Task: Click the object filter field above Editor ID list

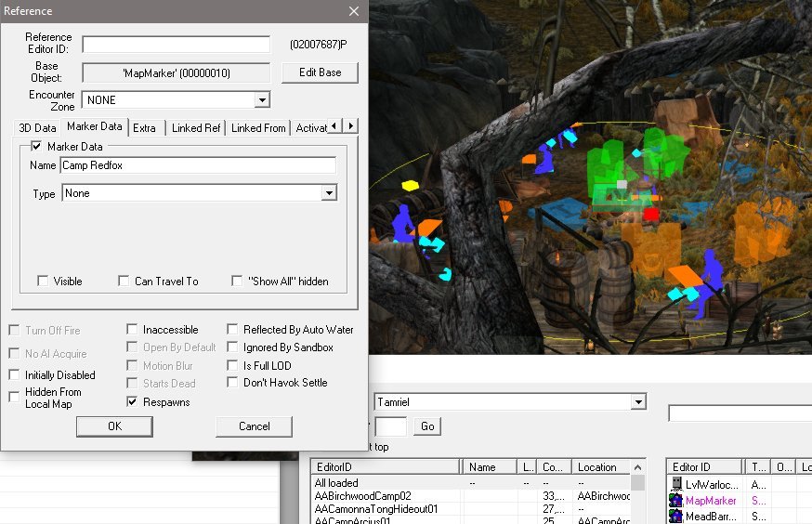Action: click(x=740, y=413)
